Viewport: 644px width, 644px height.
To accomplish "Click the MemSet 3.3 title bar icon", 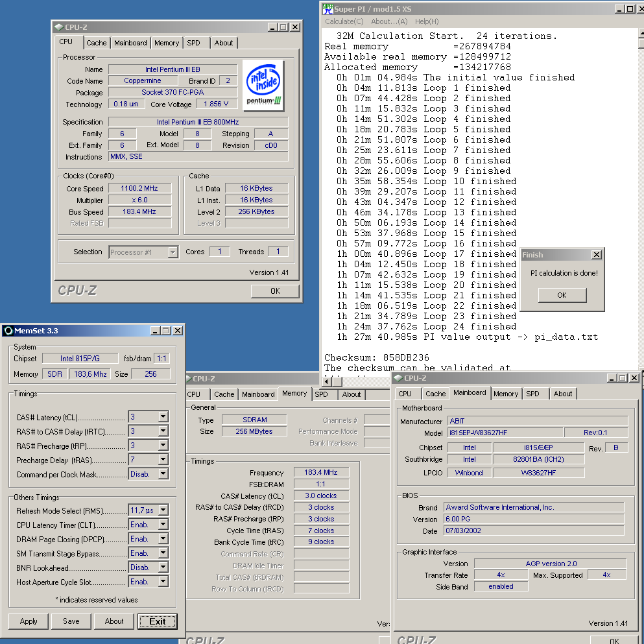I will [8, 331].
